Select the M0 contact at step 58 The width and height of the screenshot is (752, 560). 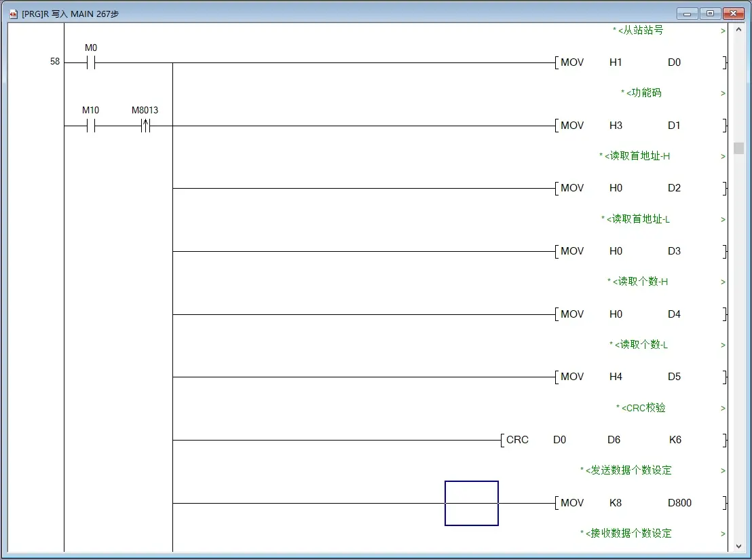[91, 63]
